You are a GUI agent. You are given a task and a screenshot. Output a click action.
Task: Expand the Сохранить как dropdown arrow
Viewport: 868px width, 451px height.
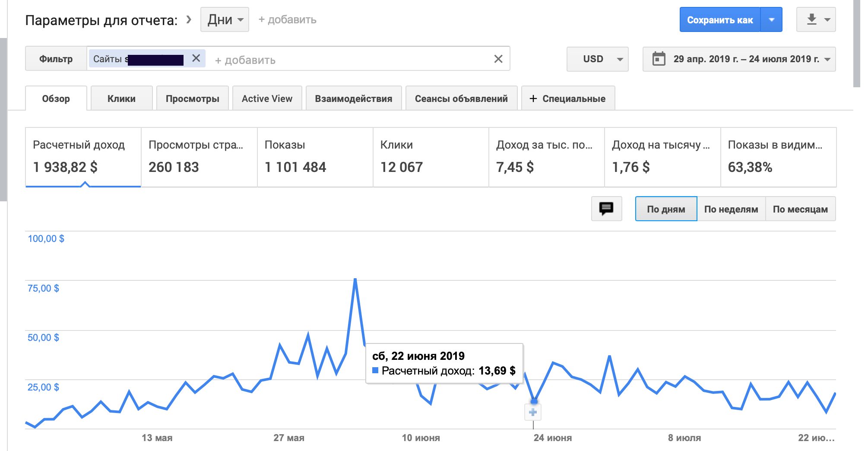tap(771, 19)
